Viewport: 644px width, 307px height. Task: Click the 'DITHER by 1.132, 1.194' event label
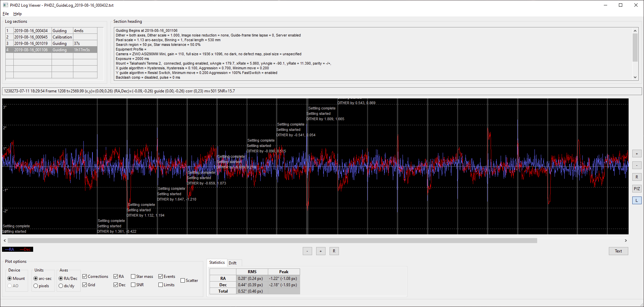145,215
